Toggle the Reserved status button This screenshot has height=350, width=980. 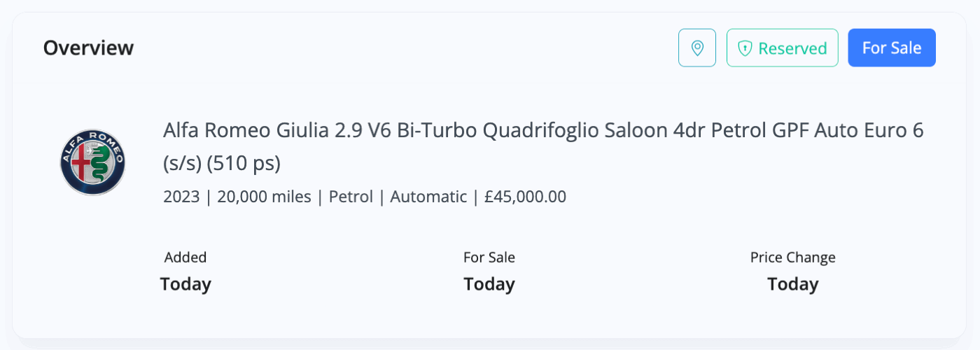coord(783,48)
